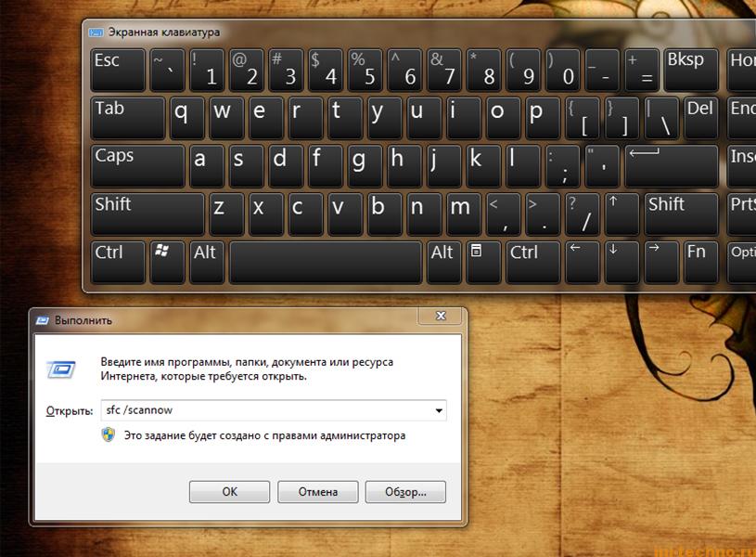Open the dropdown arrow of Открыть field
Screen dimensions: 756x557
click(439, 410)
